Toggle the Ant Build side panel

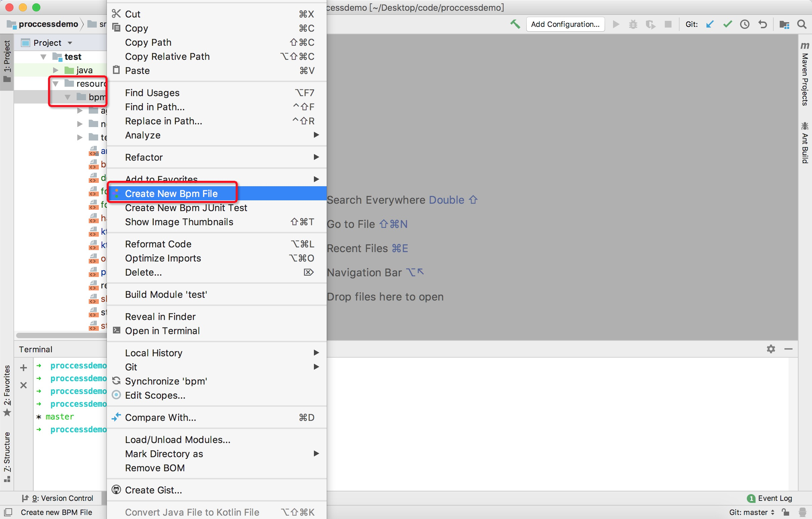coord(805,143)
